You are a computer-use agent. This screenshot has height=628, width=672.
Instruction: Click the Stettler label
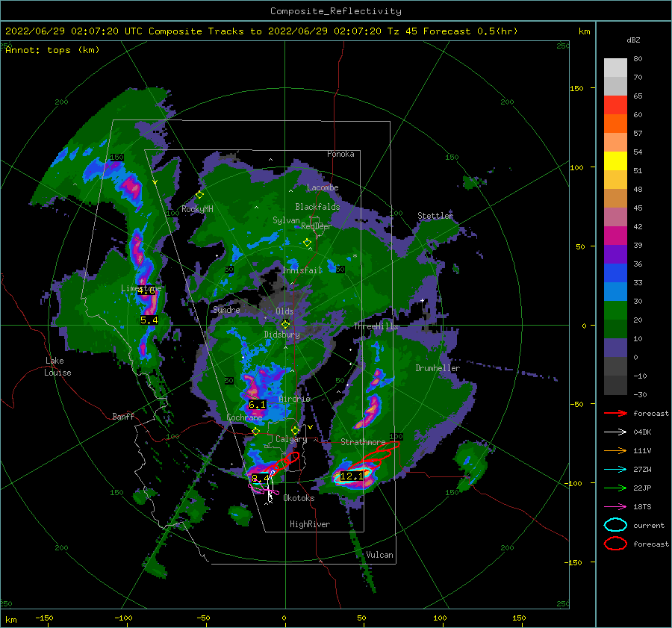click(435, 216)
